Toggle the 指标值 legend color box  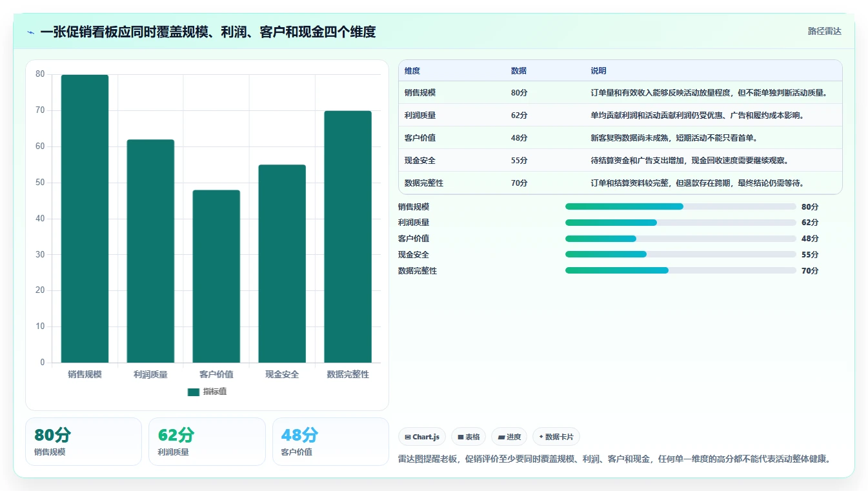point(194,392)
